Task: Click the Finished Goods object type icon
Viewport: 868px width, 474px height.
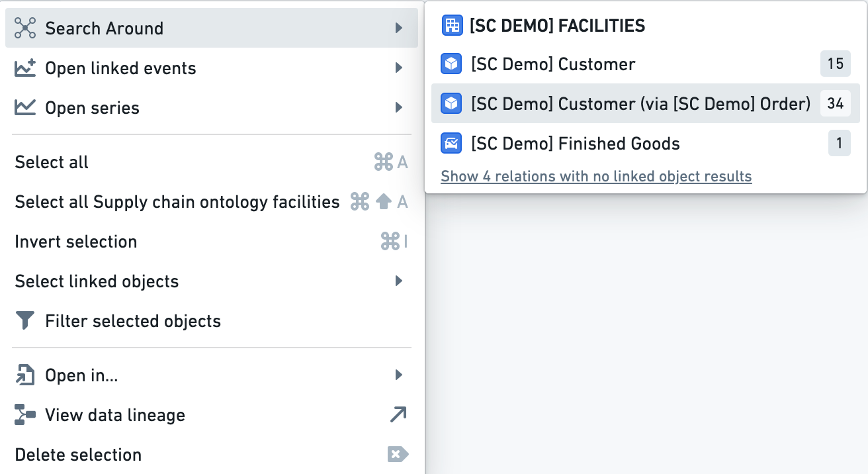Action: pyautogui.click(x=451, y=144)
